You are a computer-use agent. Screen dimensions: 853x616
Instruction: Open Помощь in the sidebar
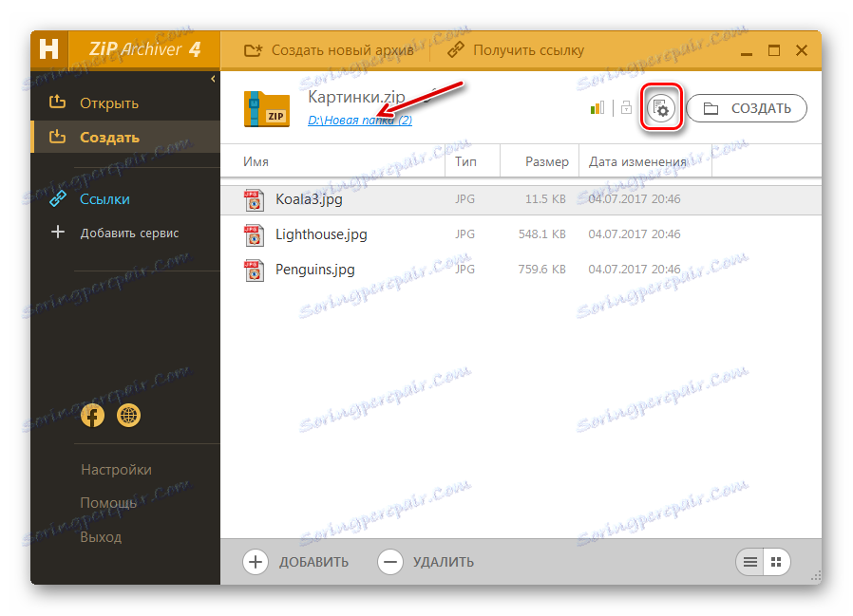[108, 503]
